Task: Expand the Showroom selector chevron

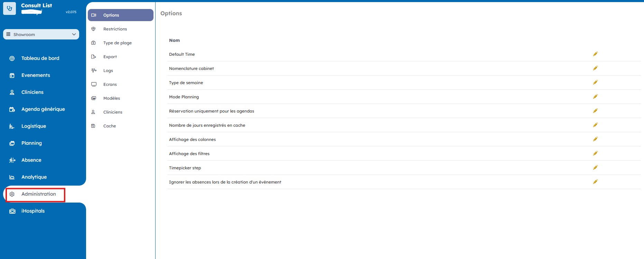Action: coord(74,34)
